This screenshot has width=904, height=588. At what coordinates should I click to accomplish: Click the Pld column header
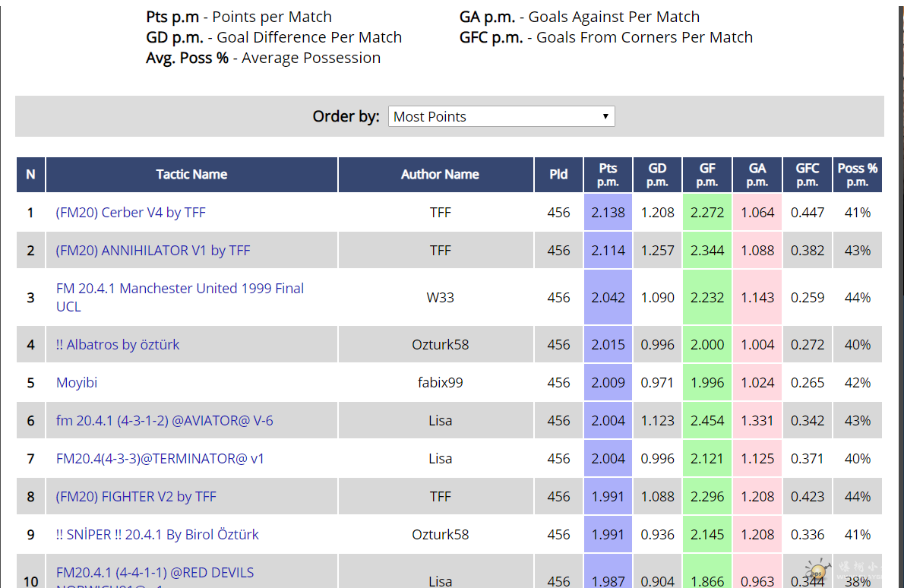point(558,175)
